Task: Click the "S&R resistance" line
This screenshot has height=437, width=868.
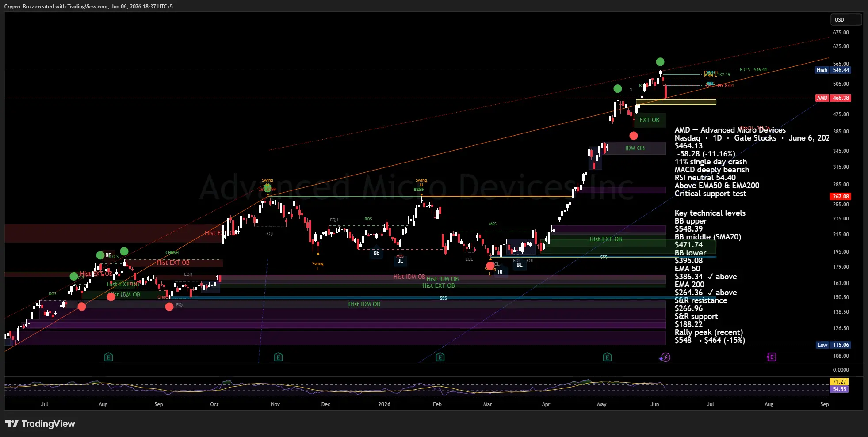Action: point(701,300)
